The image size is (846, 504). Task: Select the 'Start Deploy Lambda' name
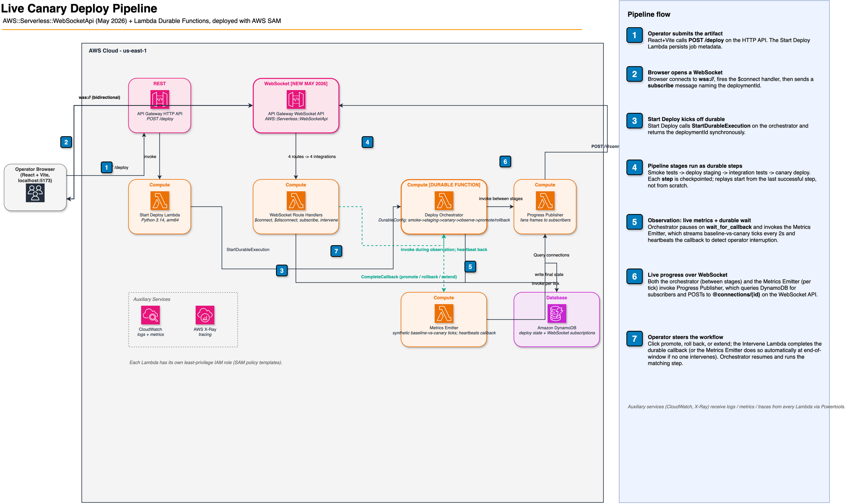[160, 215]
